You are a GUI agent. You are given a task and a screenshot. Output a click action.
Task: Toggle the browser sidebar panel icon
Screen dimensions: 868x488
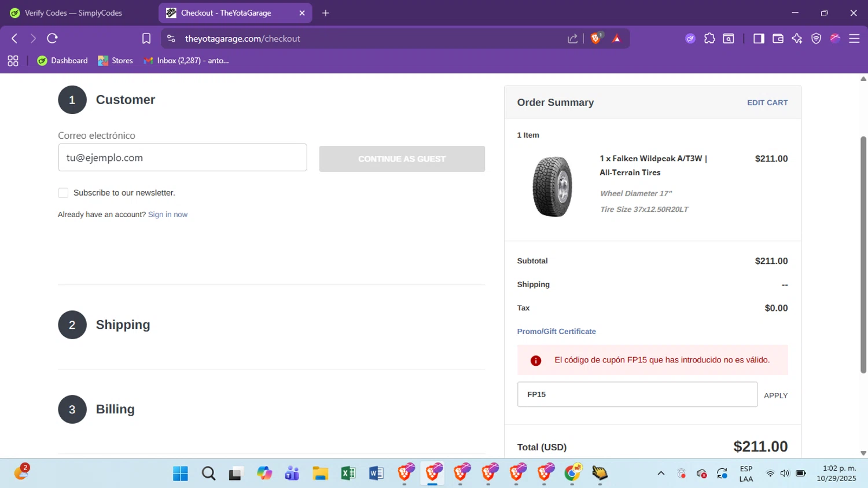(759, 38)
